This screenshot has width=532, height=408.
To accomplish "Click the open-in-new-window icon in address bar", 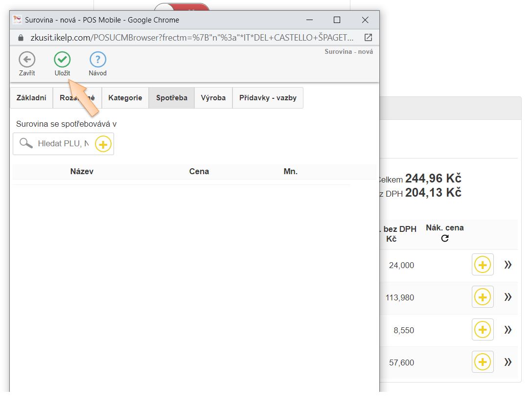I will [368, 37].
